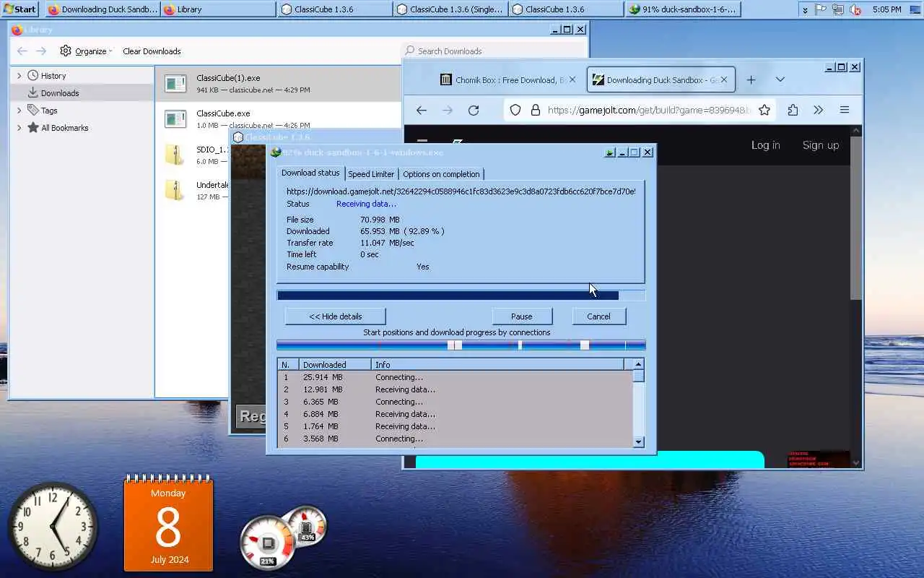Open the Organize dropdown in Library
Screen dimensions: 924x578
(x=87, y=51)
